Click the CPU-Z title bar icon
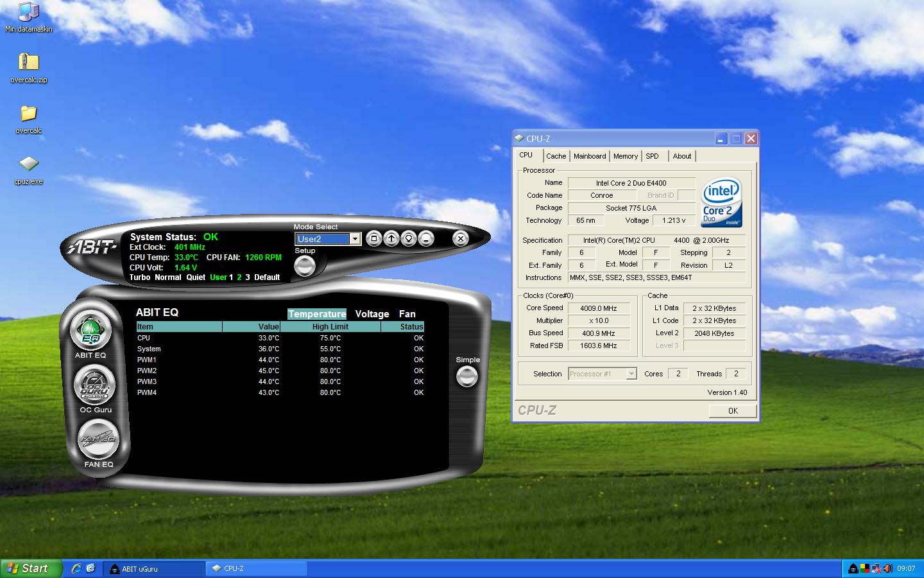Screen dimensions: 924x578 [519, 138]
